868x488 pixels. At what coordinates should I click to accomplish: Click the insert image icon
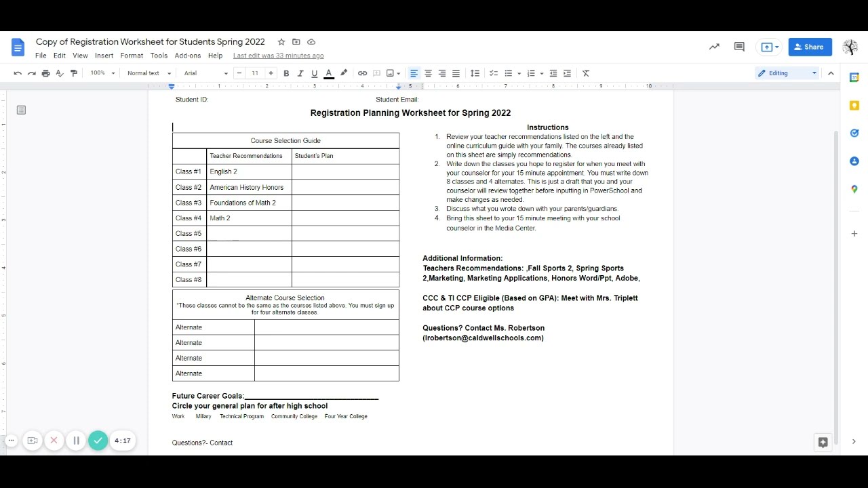(390, 73)
